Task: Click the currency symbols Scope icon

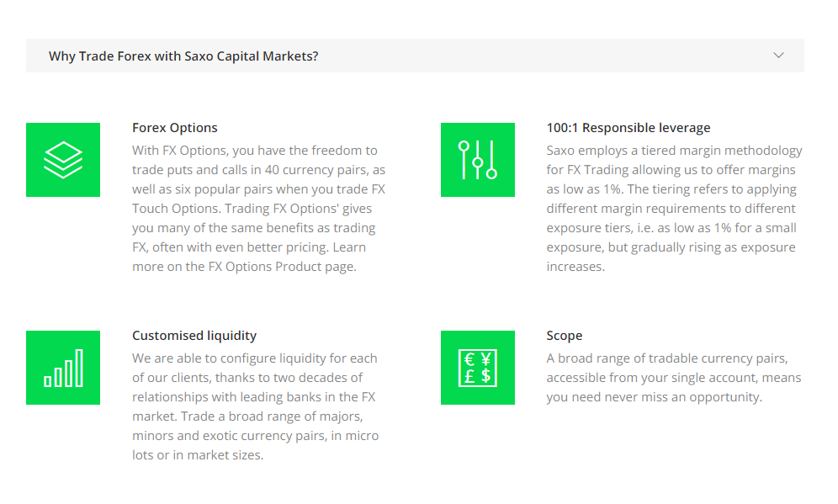Action: click(478, 368)
